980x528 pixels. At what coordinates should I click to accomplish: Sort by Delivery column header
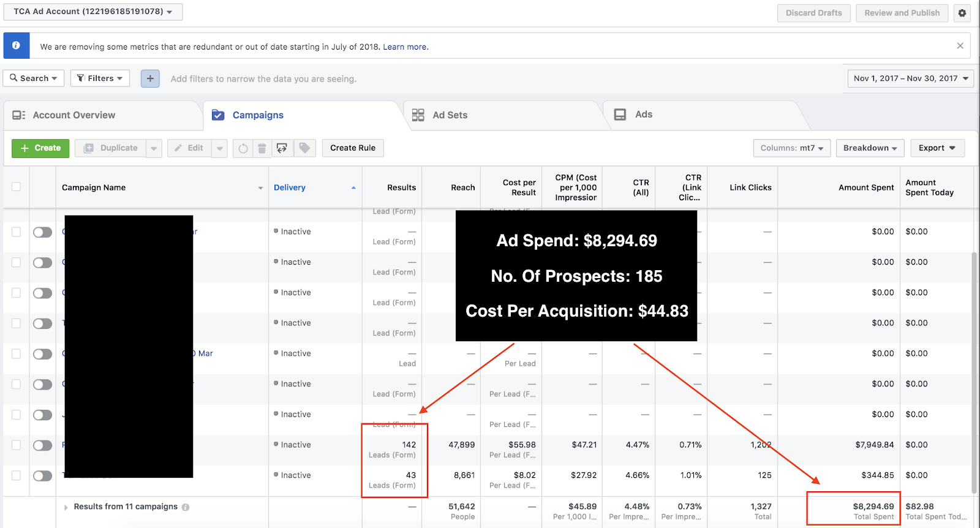[315, 187]
